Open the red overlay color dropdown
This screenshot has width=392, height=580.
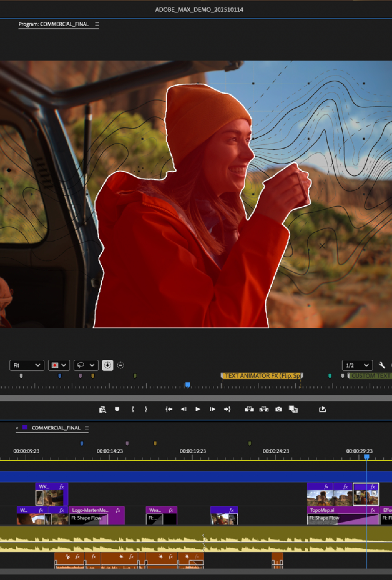point(59,365)
